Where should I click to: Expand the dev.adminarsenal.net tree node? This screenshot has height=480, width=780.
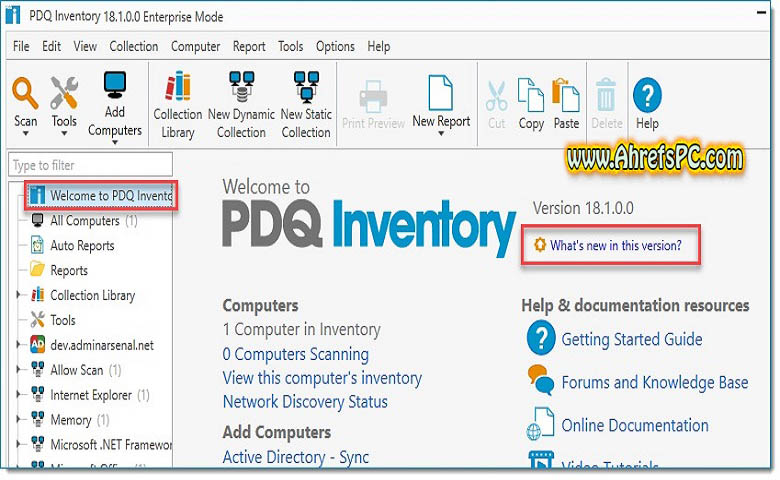coord(18,344)
